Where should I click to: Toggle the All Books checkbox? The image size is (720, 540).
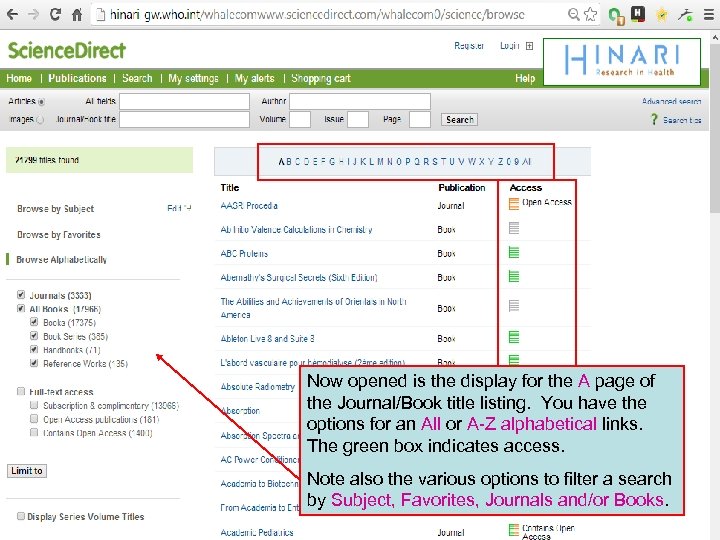click(21, 308)
